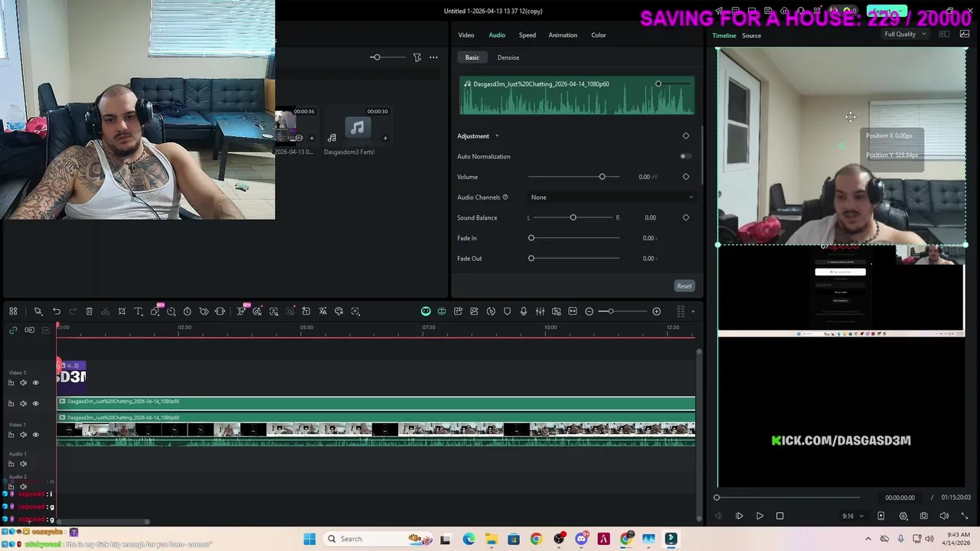Screen dimensions: 980x551
Task: Open preview scope graph icon
Action: 965,34
